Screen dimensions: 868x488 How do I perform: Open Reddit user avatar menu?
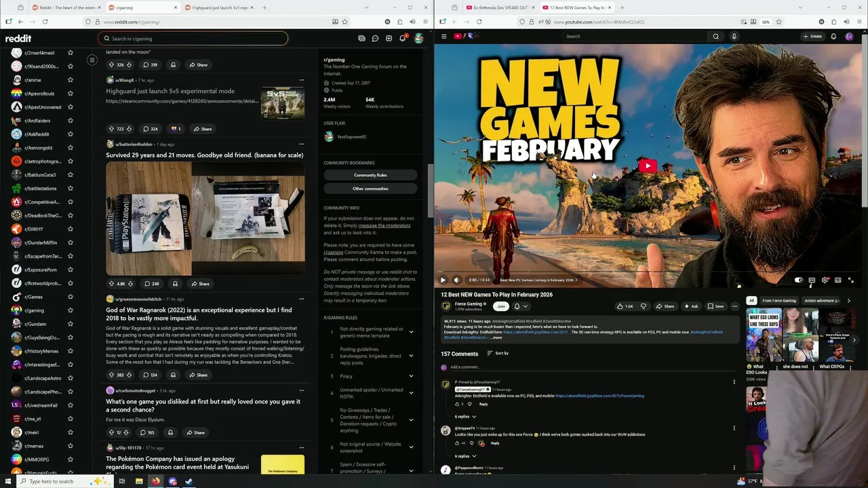coord(419,39)
